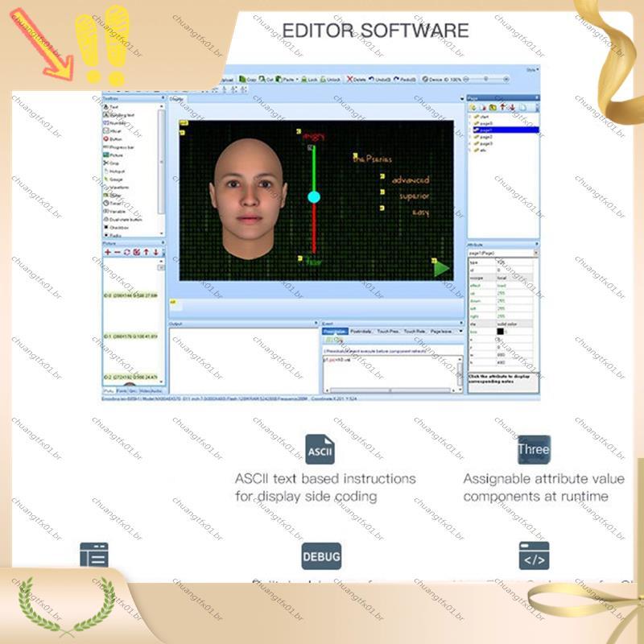Click the cyan slider knob on the canvas
The image size is (644, 644).
(x=314, y=197)
